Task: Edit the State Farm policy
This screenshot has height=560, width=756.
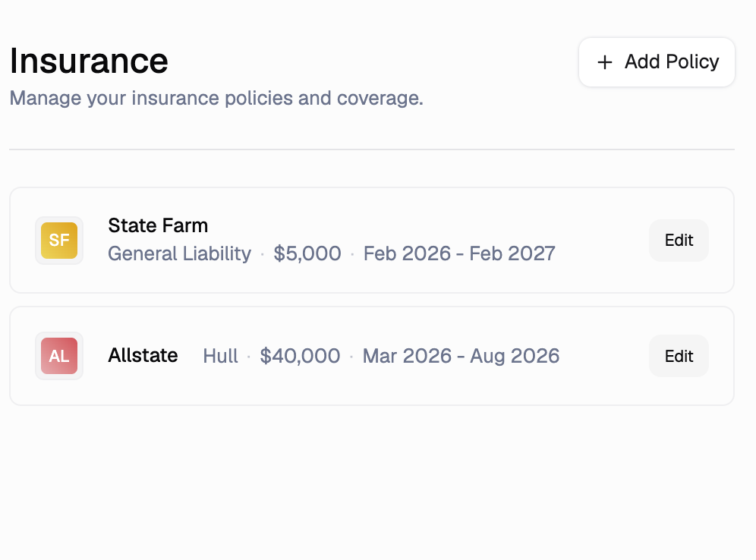Action: click(678, 240)
